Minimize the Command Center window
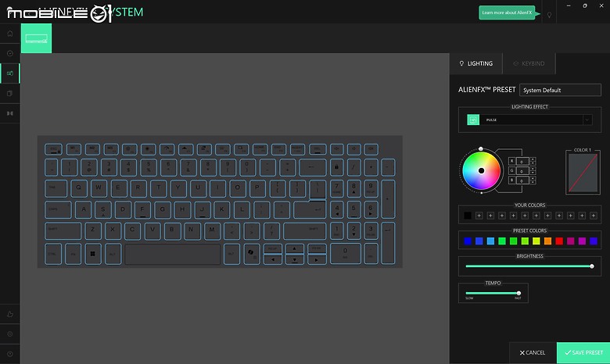The width and height of the screenshot is (610, 364). [x=569, y=5]
